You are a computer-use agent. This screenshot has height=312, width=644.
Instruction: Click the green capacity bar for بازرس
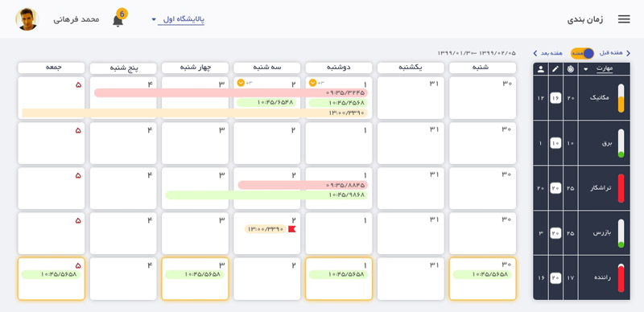click(621, 233)
